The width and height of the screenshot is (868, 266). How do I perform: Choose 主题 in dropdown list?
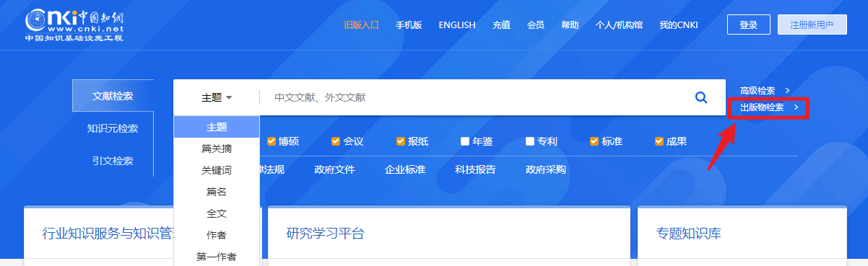[x=217, y=127]
